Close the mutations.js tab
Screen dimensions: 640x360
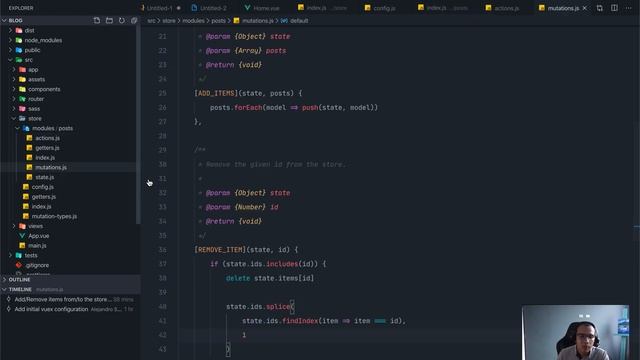pos(585,8)
